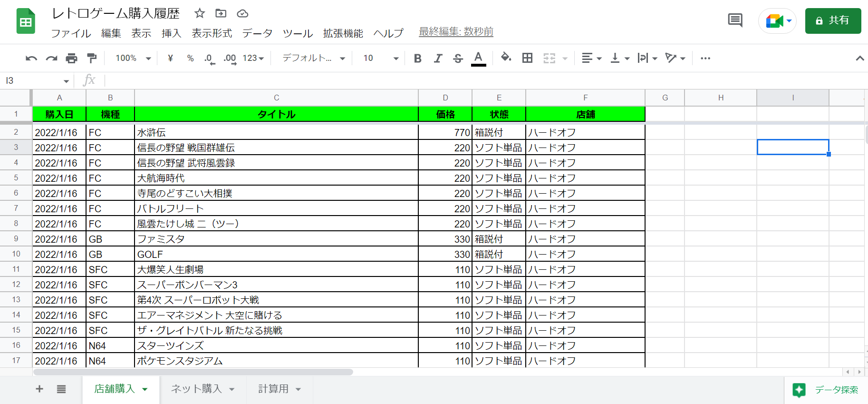This screenshot has width=868, height=404.
Task: Open the 挿入 menu
Action: [x=172, y=33]
